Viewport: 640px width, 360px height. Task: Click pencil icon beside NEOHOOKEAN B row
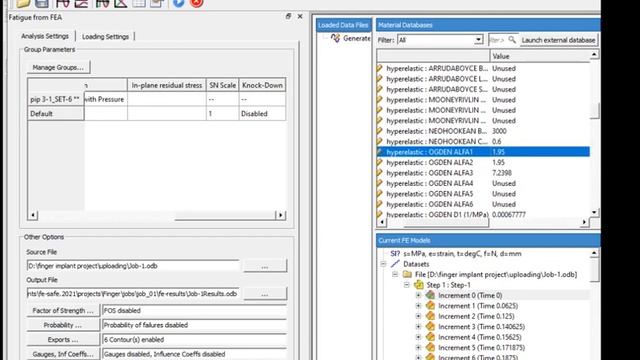(x=380, y=131)
